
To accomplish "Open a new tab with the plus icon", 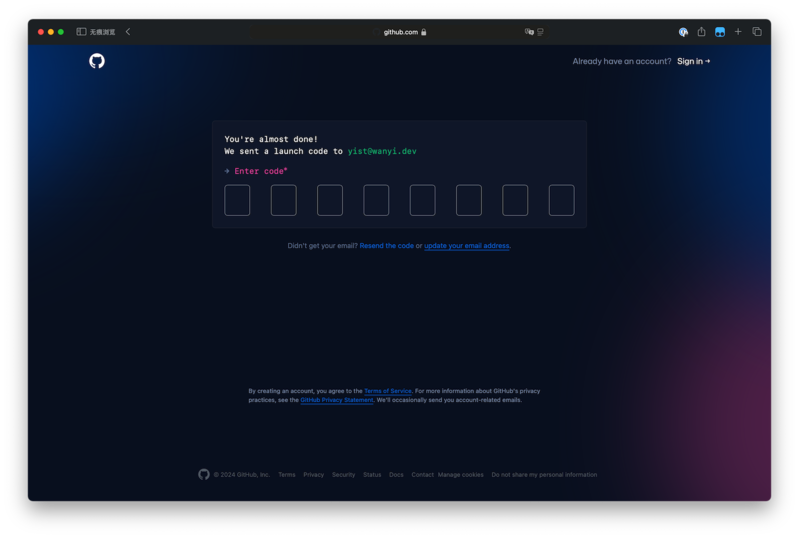I will [x=738, y=32].
